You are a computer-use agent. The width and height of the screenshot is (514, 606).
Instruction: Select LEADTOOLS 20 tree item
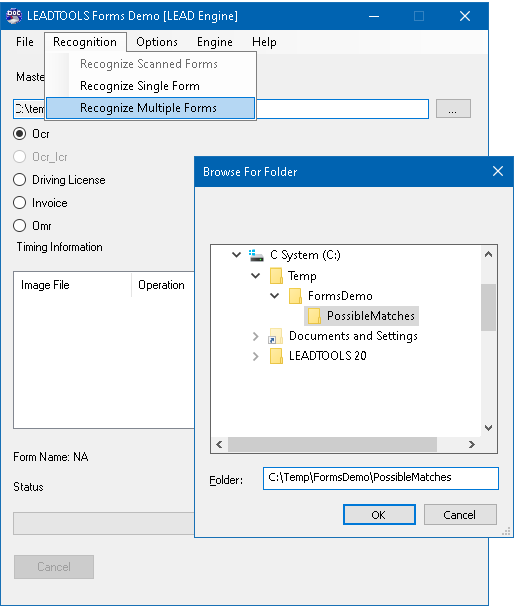tap(328, 356)
